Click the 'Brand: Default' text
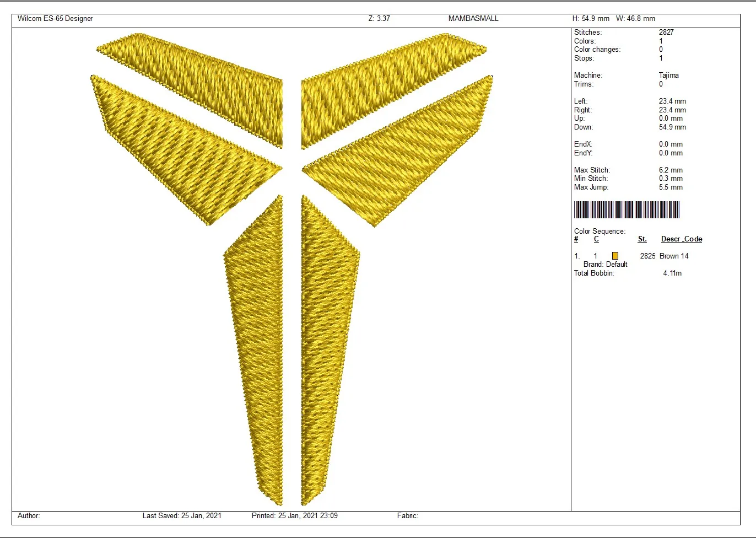This screenshot has width=756, height=538. 606,264
